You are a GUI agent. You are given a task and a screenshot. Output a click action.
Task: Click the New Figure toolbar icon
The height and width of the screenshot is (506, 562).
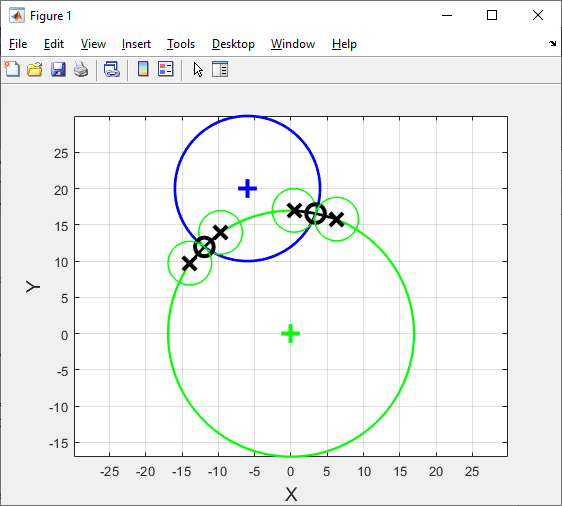pyautogui.click(x=12, y=69)
